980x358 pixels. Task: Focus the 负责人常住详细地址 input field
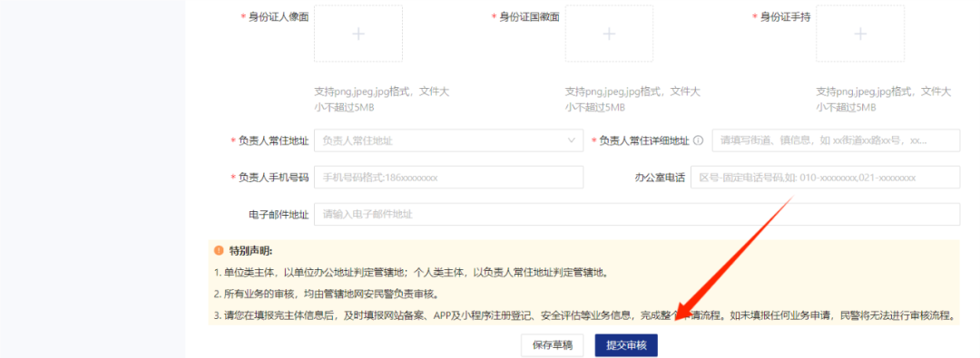coord(836,140)
